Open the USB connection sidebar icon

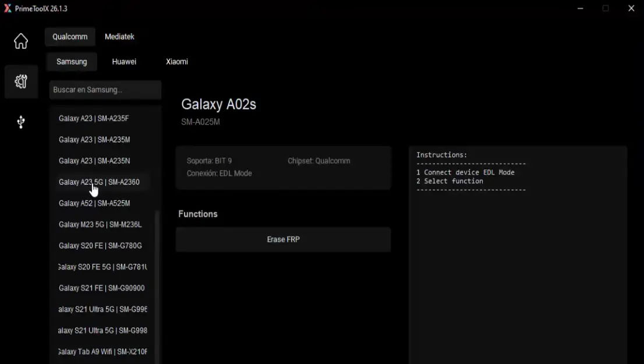(x=21, y=122)
